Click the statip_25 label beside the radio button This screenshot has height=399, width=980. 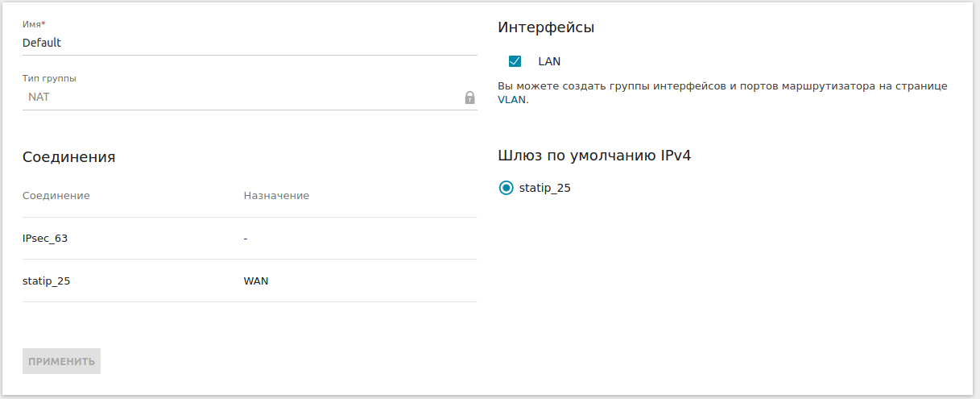coord(545,188)
